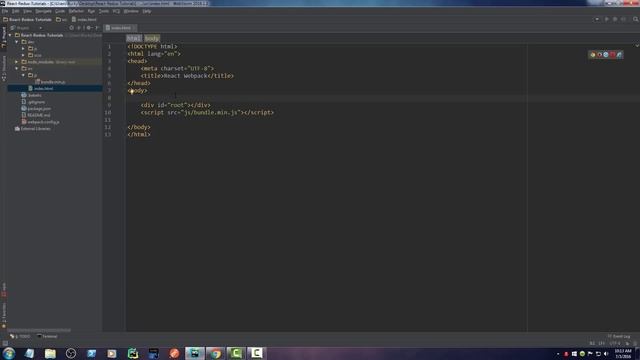Open Windows File Explorer from taskbar
This screenshot has width=640, height=360.
point(50,353)
